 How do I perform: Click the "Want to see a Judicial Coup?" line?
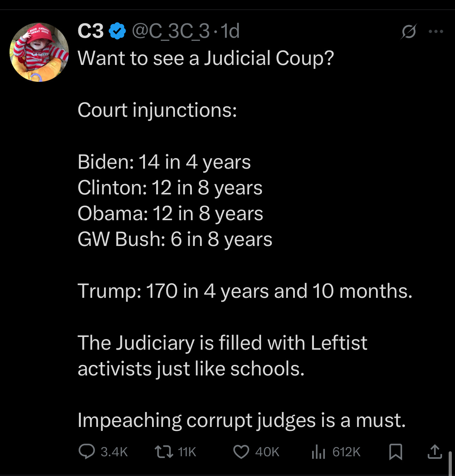coord(205,58)
